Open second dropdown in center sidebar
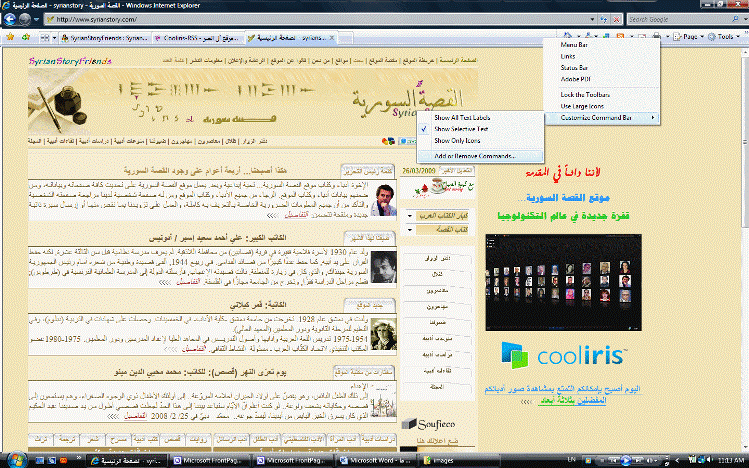 click(x=437, y=230)
